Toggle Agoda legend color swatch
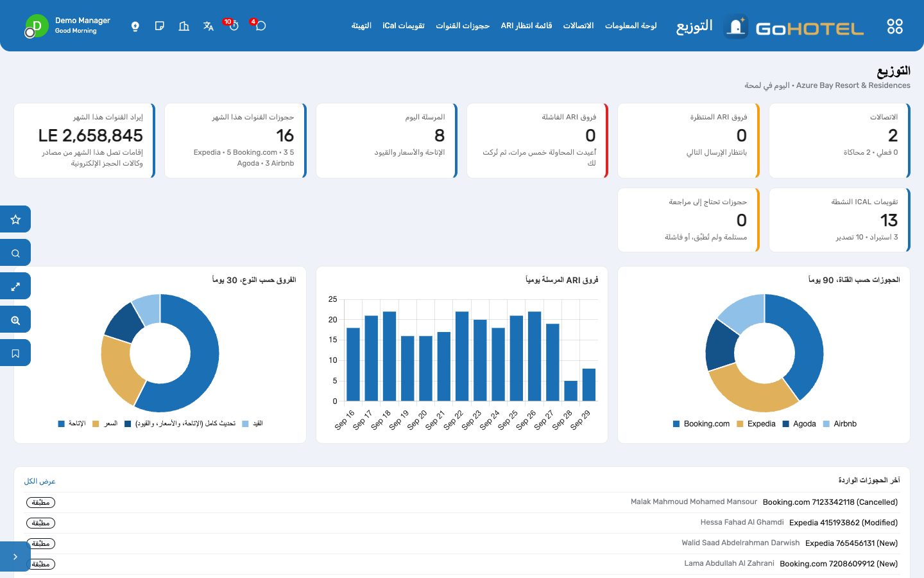This screenshot has height=578, width=924. [786, 424]
